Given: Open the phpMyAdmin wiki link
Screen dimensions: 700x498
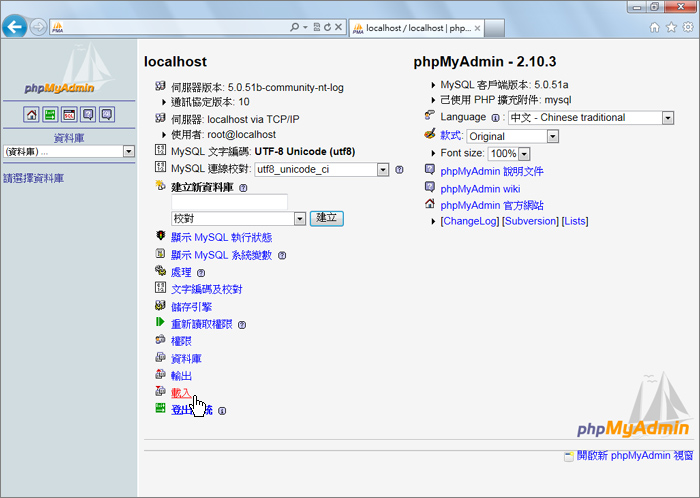Looking at the screenshot, I should coord(480,189).
